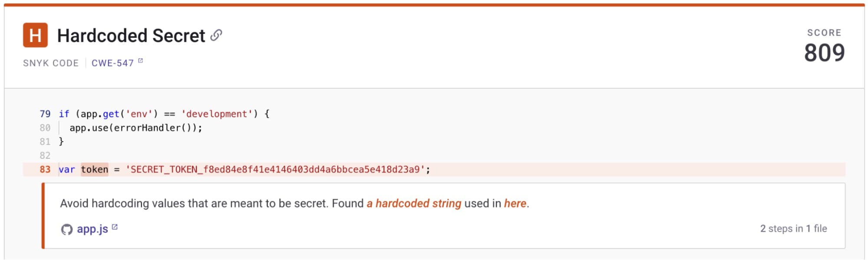This screenshot has width=868, height=260.
Task: Click the SCORE label
Action: tap(824, 33)
